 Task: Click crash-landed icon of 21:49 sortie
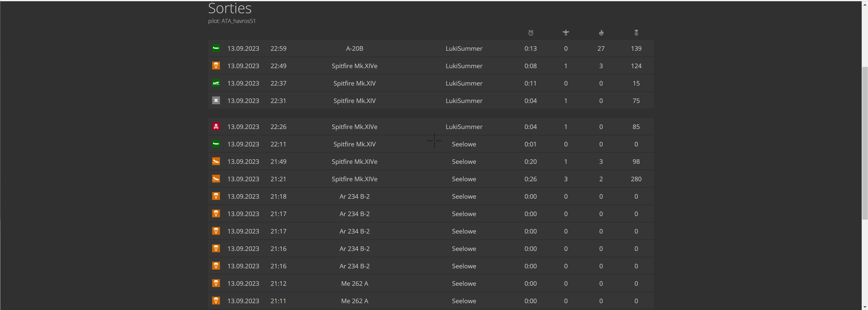pos(216,161)
